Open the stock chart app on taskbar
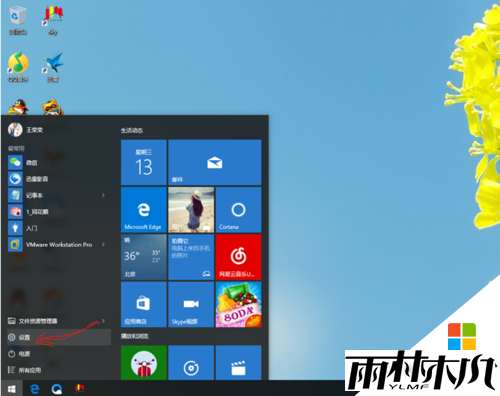 point(79,388)
